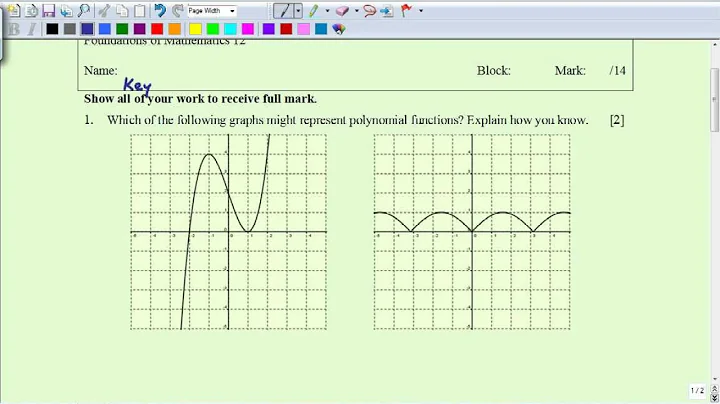Go to next page with double-down arrow
The image size is (720, 404).
714,398
